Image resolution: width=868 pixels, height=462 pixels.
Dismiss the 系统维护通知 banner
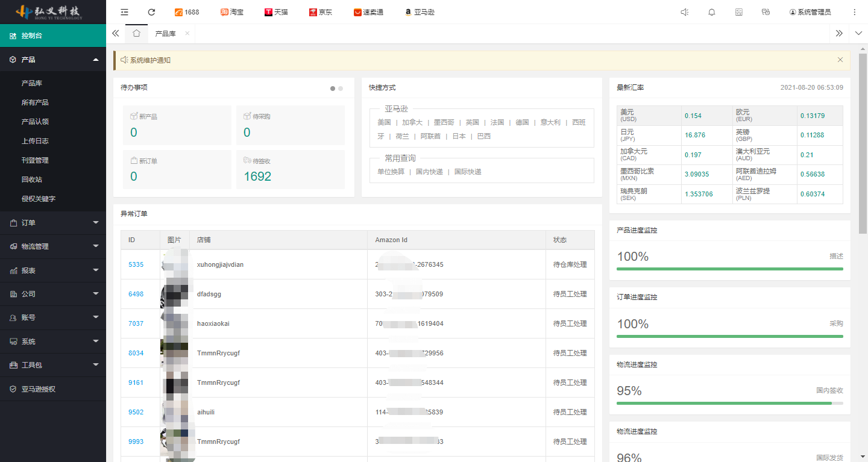point(840,60)
